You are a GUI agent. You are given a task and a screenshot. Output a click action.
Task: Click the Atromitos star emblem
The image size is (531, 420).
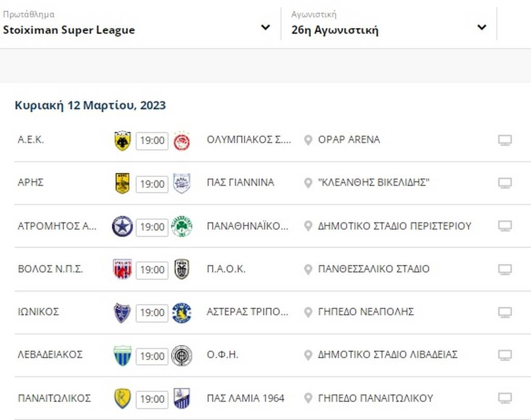pos(122,226)
